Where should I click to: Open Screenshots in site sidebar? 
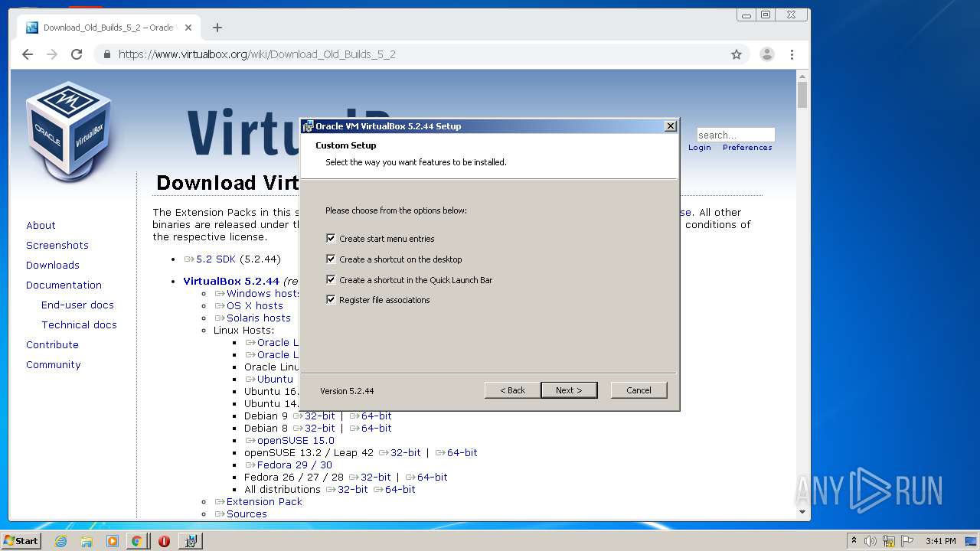click(57, 246)
